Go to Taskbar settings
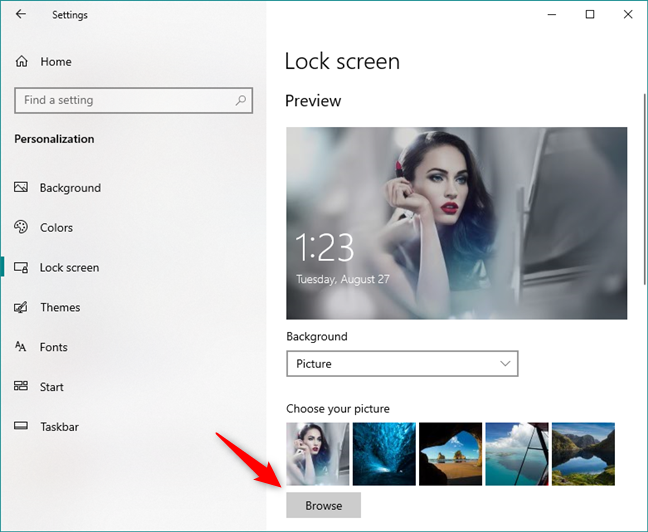This screenshot has height=532, width=648. [x=59, y=427]
